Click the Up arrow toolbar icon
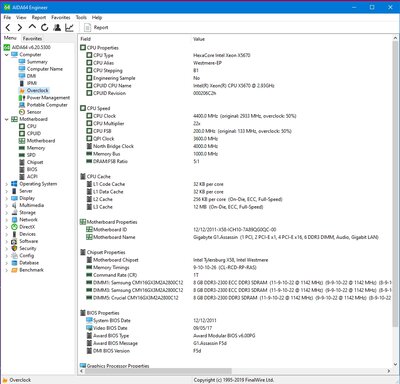This screenshot has height=384, width=400. (x=32, y=27)
